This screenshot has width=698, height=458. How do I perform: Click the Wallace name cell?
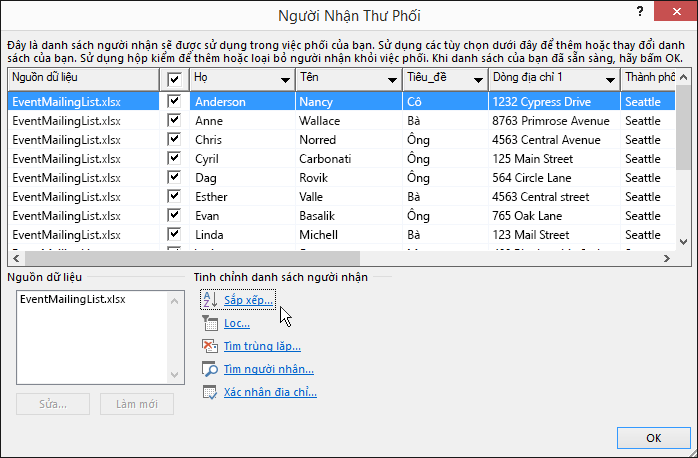[349, 121]
